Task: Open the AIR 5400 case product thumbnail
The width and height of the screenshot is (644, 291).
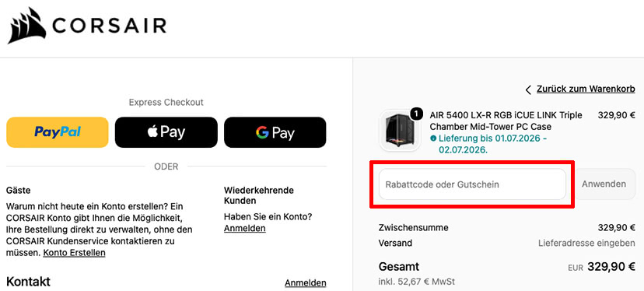Action: pyautogui.click(x=397, y=131)
